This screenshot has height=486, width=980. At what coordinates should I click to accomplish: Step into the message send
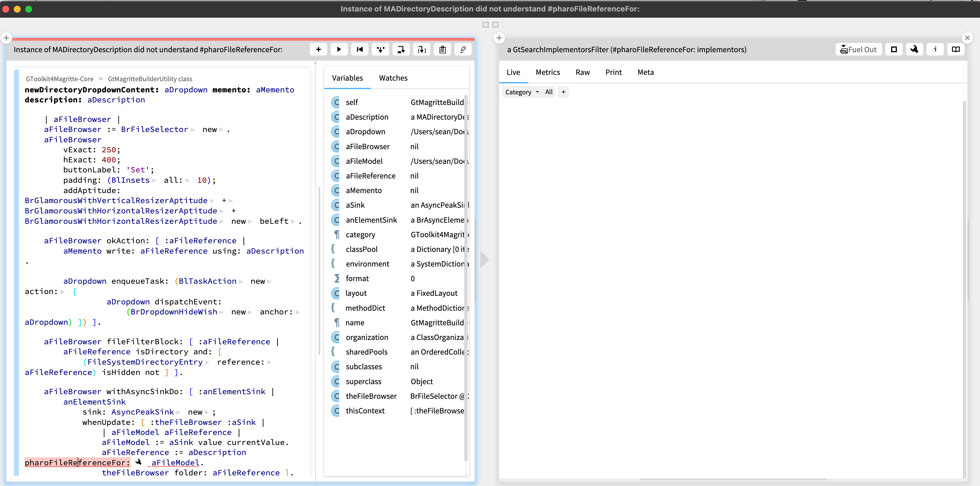(x=380, y=49)
